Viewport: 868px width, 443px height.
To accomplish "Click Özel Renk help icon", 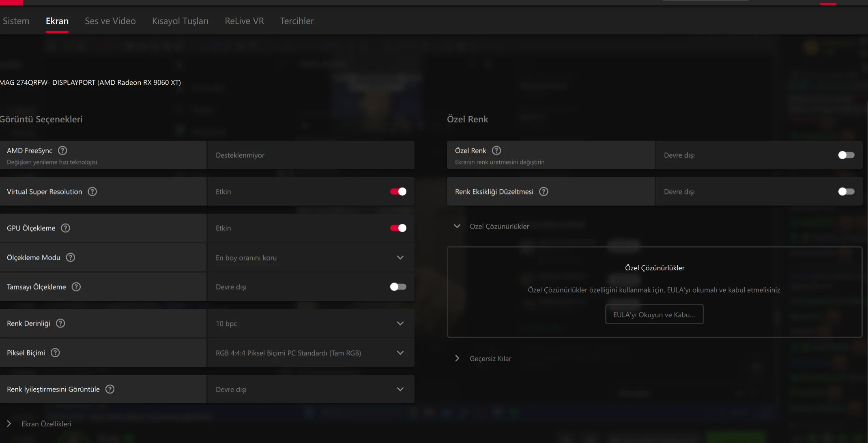I will pyautogui.click(x=496, y=150).
